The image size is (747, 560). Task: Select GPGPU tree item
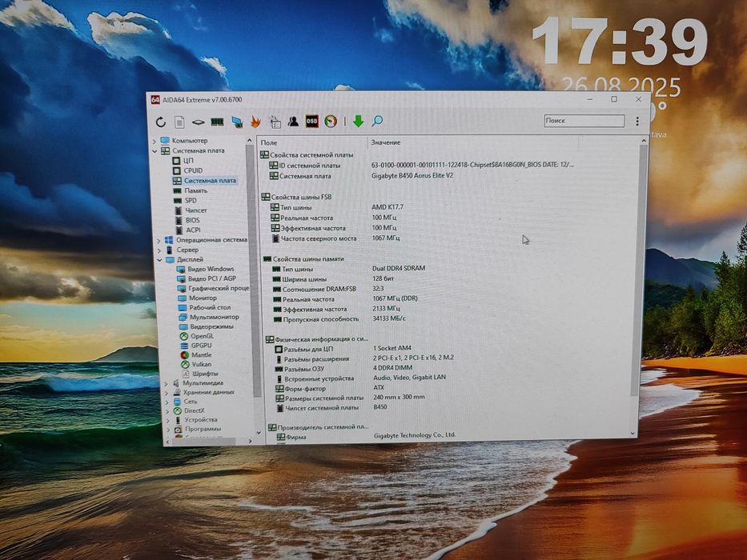pyautogui.click(x=201, y=346)
